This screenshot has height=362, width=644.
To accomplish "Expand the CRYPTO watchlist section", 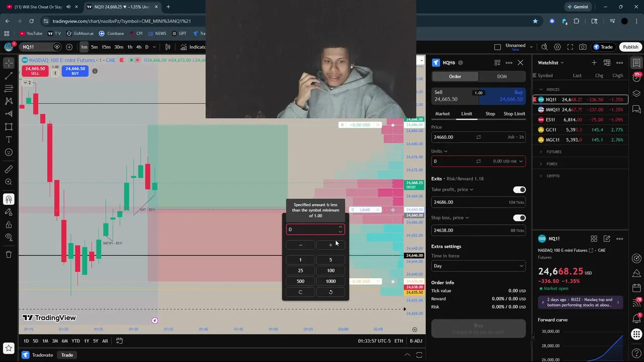I will pyautogui.click(x=541, y=176).
